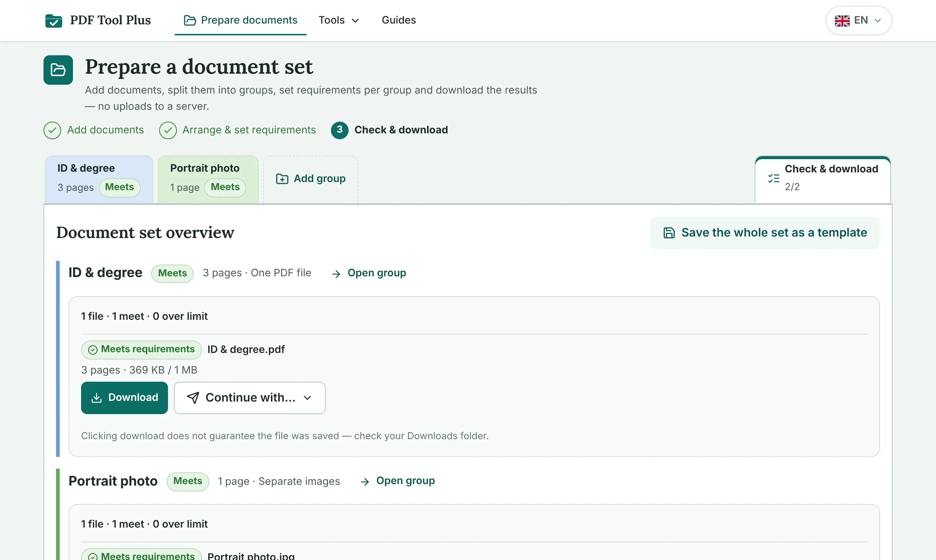The width and height of the screenshot is (936, 560).
Task: Expand the Continue with... dropdown
Action: click(249, 398)
